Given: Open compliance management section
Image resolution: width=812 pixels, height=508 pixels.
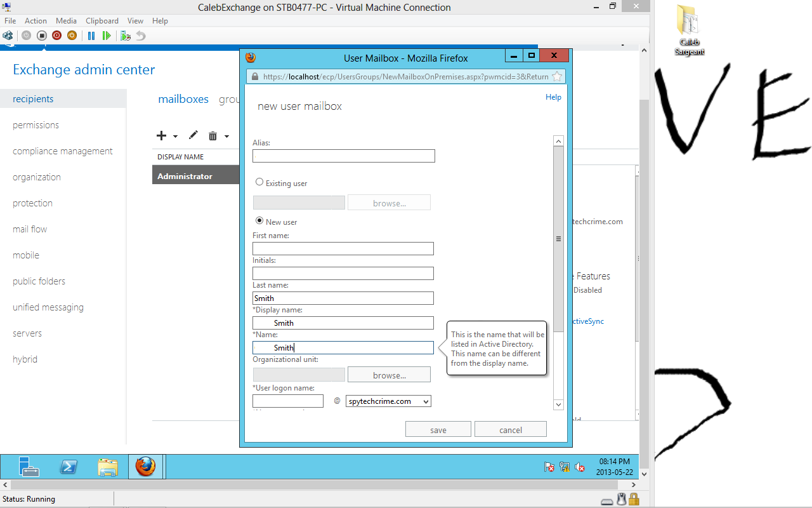Looking at the screenshot, I should pyautogui.click(x=63, y=151).
